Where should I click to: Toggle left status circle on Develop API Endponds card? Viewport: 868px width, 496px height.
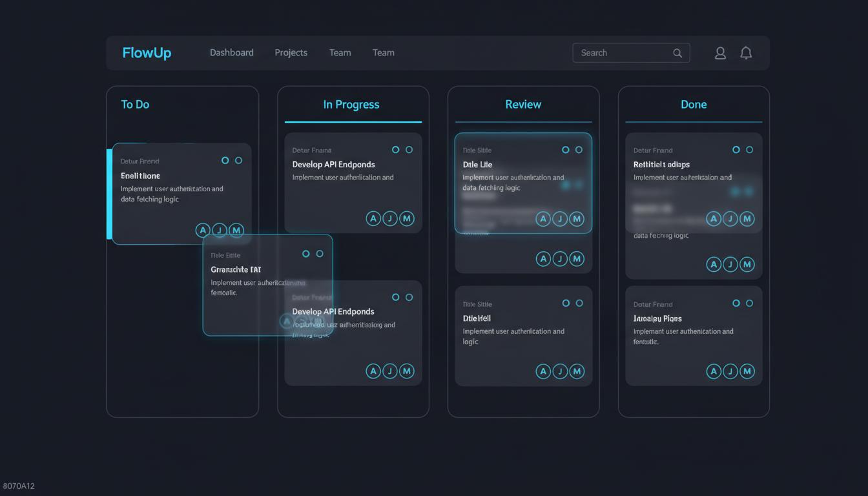(395, 149)
